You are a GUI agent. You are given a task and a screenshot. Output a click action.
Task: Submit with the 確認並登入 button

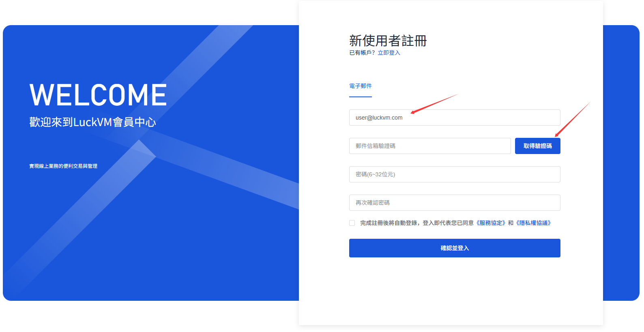click(455, 248)
